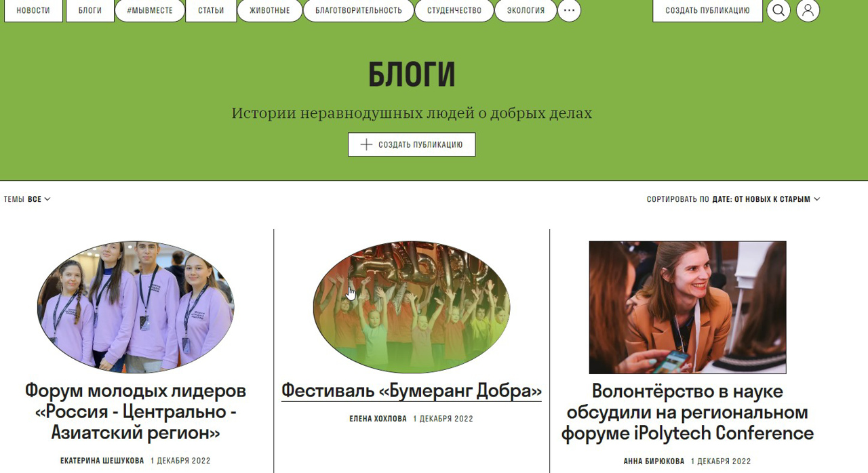Open the user profile icon
868x473 pixels.
coord(808,10)
